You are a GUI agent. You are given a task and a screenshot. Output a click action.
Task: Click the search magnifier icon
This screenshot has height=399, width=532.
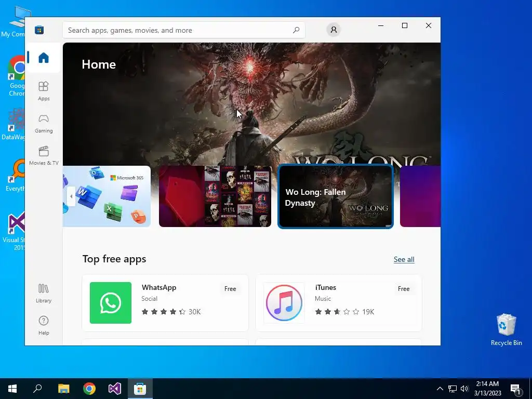pyautogui.click(x=296, y=30)
